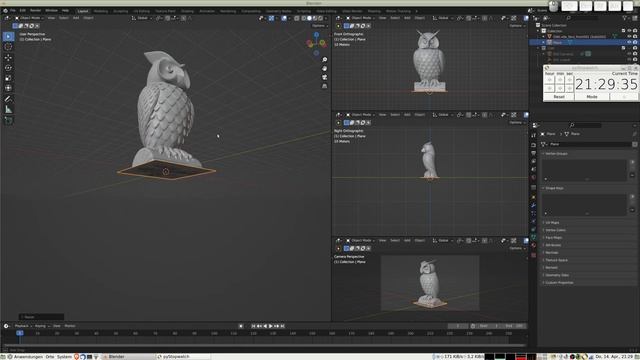This screenshot has width=640, height=360.
Task: Click the zoom view icon in main viewport
Action: (x=324, y=60)
